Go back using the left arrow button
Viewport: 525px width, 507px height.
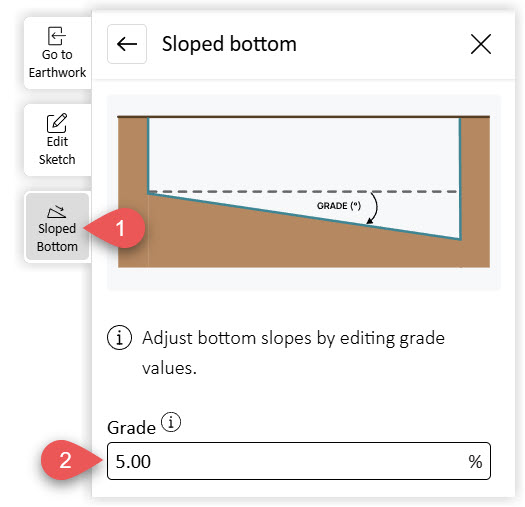[x=127, y=44]
